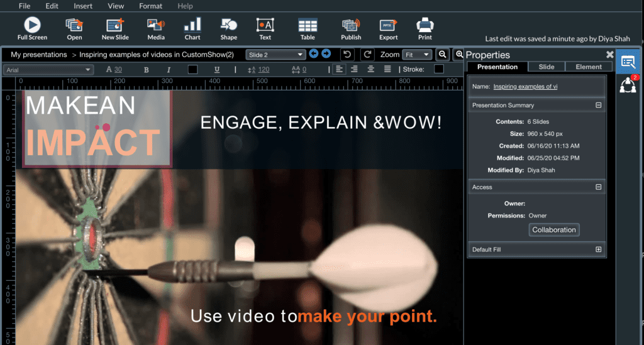Open the properties panel sidebar icon
Viewport: 644px width, 345px height.
click(628, 62)
